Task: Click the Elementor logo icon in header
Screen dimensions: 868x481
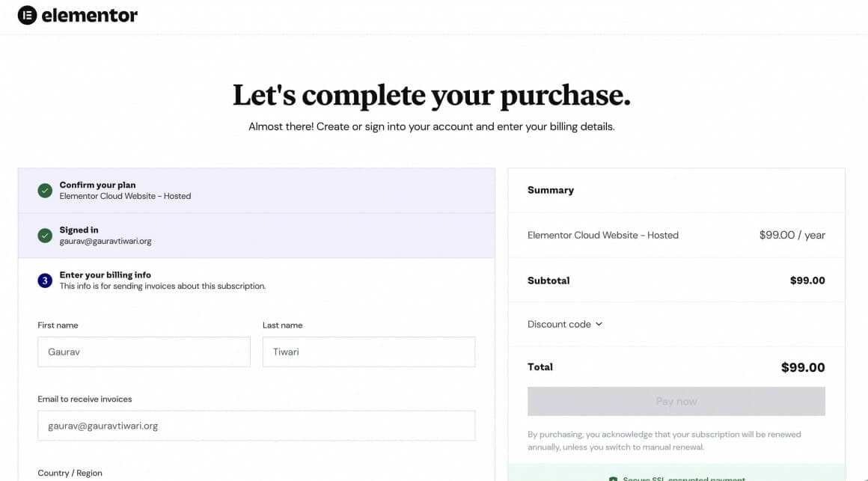Action: [x=26, y=14]
